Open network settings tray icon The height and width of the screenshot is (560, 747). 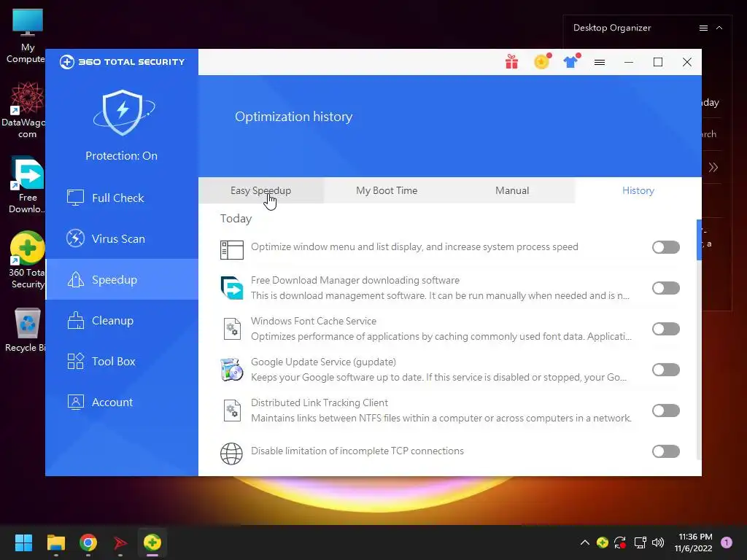(640, 542)
